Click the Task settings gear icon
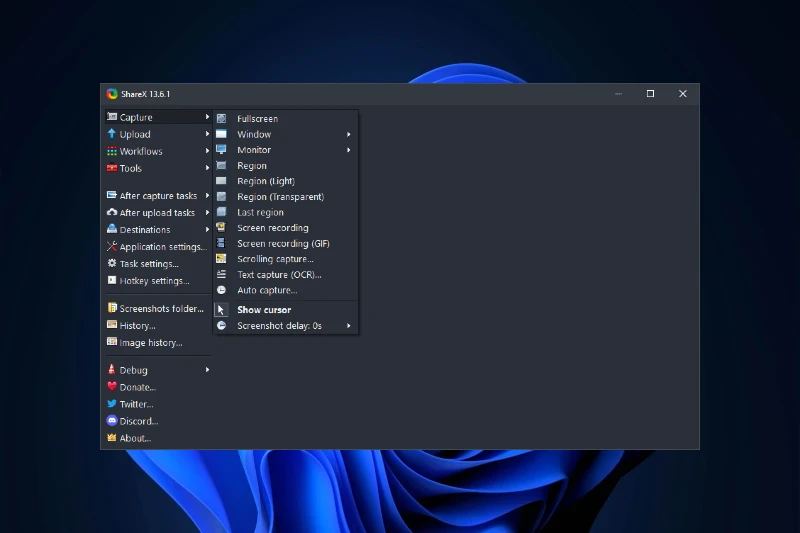800x533 pixels. click(112, 263)
